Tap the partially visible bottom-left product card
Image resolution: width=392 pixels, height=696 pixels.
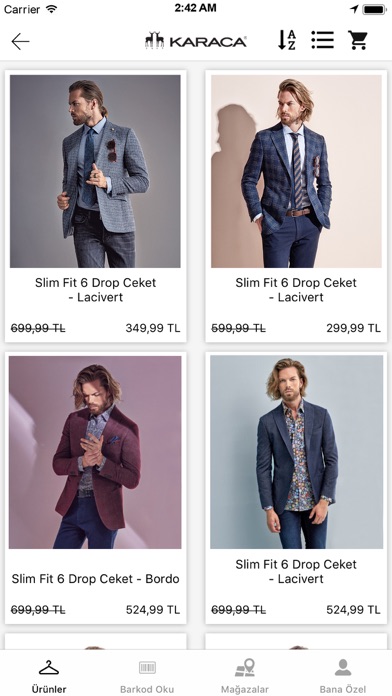tap(95, 641)
